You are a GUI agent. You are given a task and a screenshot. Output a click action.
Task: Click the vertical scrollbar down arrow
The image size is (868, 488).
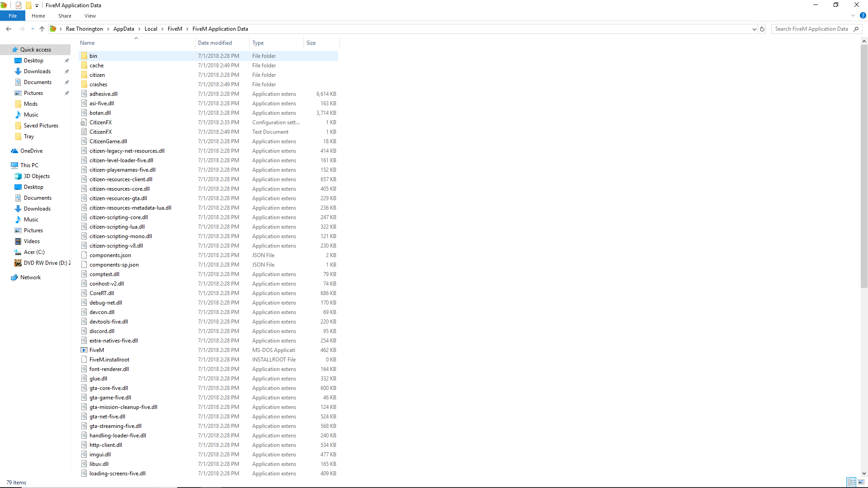[864, 474]
